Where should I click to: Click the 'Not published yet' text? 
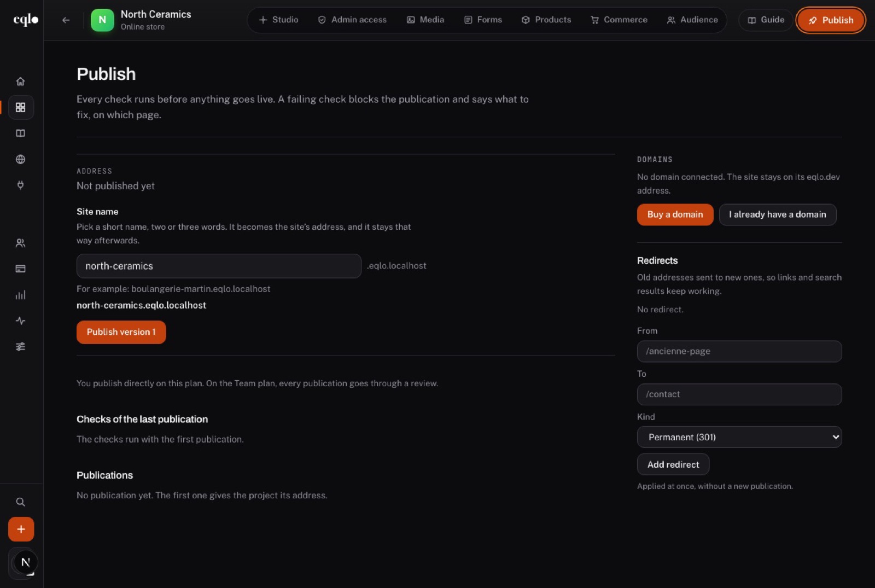pyautogui.click(x=115, y=186)
